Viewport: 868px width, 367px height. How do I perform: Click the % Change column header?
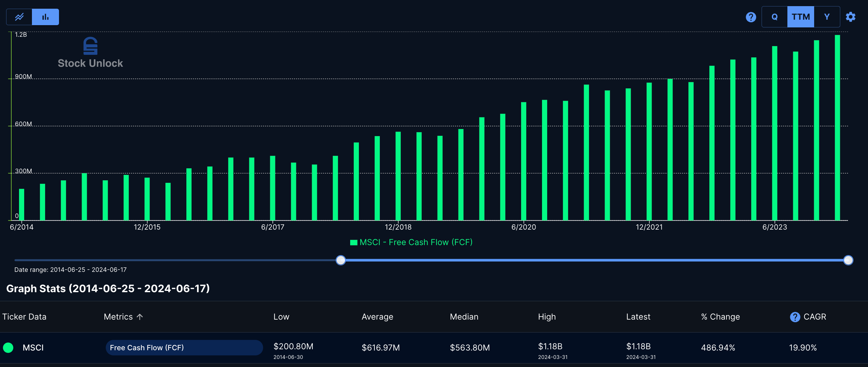(720, 317)
